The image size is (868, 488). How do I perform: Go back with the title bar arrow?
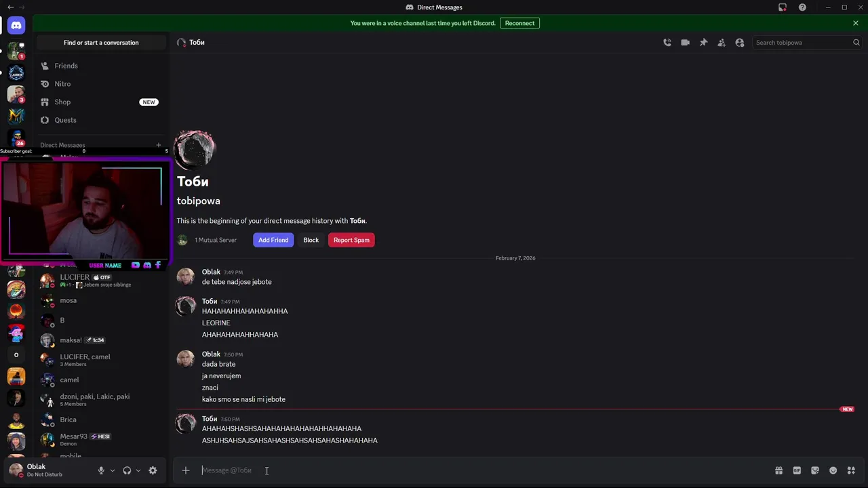pyautogui.click(x=10, y=7)
